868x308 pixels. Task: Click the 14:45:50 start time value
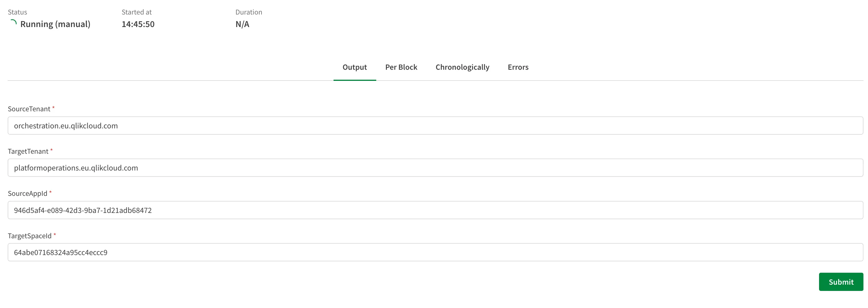138,24
